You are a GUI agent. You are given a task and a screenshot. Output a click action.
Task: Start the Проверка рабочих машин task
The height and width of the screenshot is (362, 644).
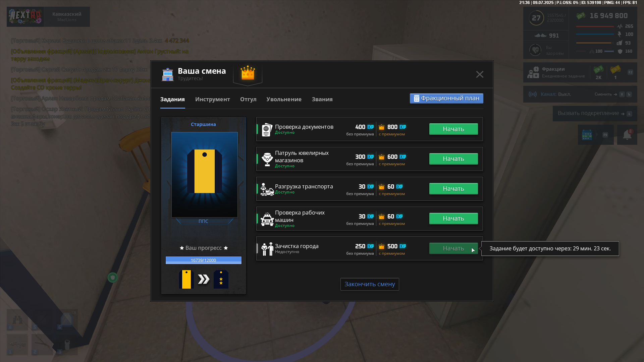click(x=453, y=219)
